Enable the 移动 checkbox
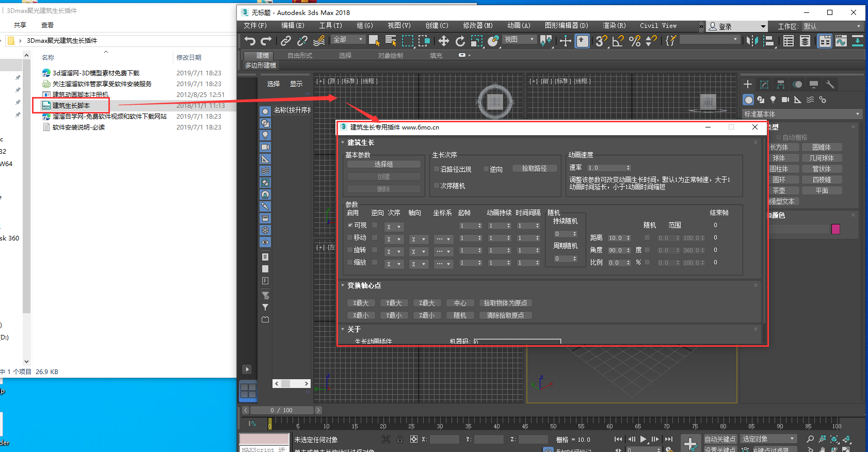This screenshot has width=868, height=452. point(350,237)
